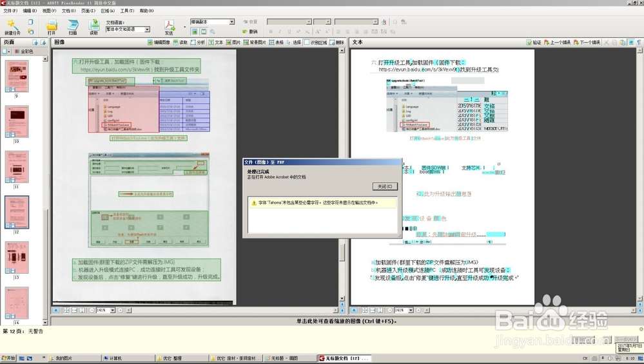Click the Windows Start (开始) button
Image resolution: width=644 pixels, height=364 pixels.
coord(9,358)
